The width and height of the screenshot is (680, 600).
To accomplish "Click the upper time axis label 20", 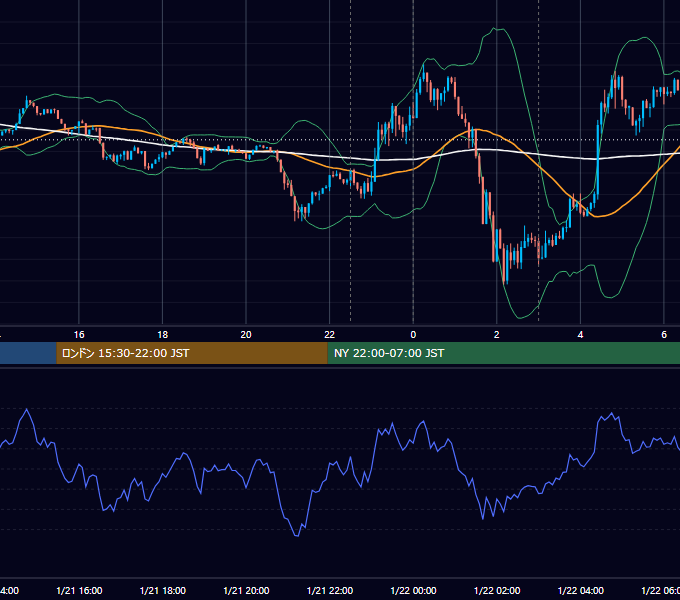I will click(x=246, y=335).
